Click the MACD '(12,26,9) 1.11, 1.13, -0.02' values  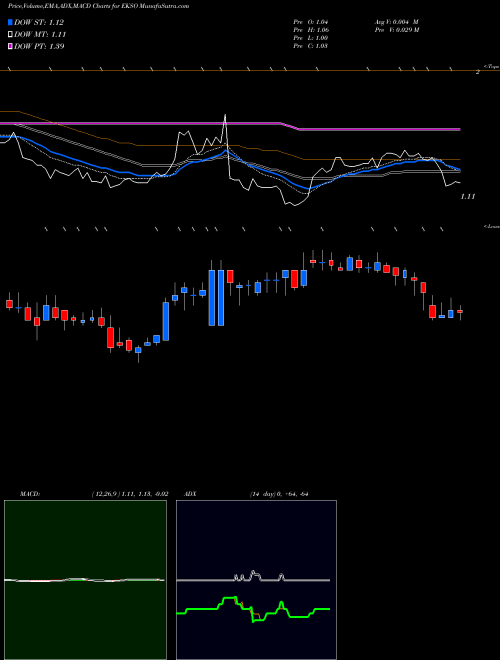tap(130, 494)
